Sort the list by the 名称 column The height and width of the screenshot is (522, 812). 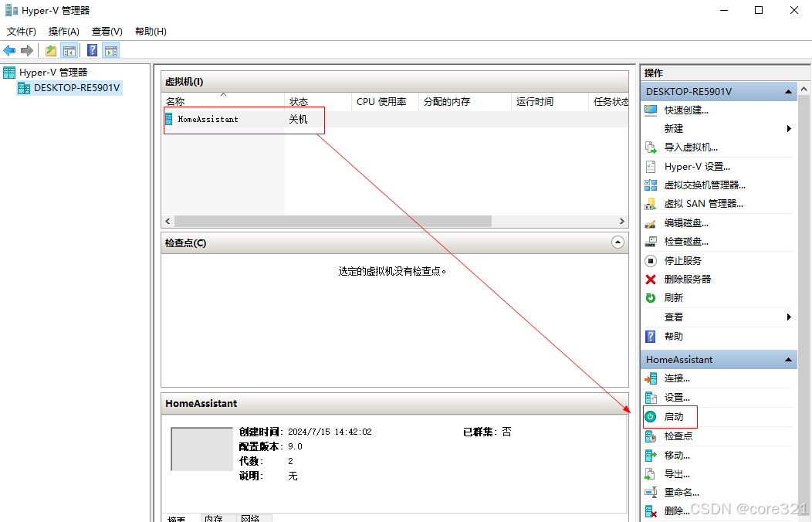tap(223, 101)
